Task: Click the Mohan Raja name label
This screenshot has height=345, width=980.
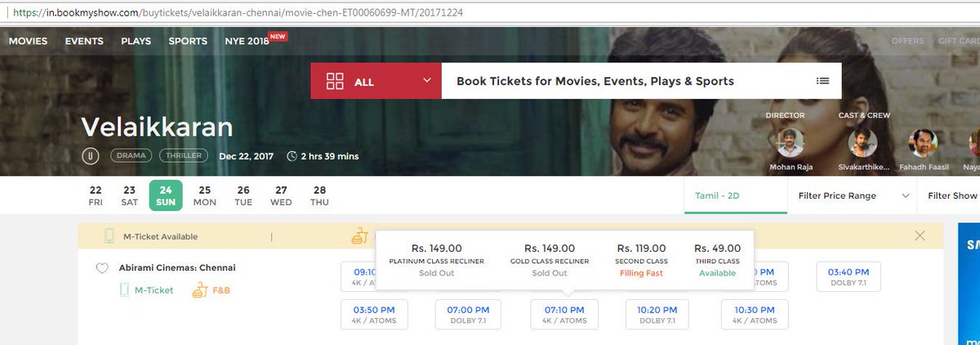Action: point(790,167)
